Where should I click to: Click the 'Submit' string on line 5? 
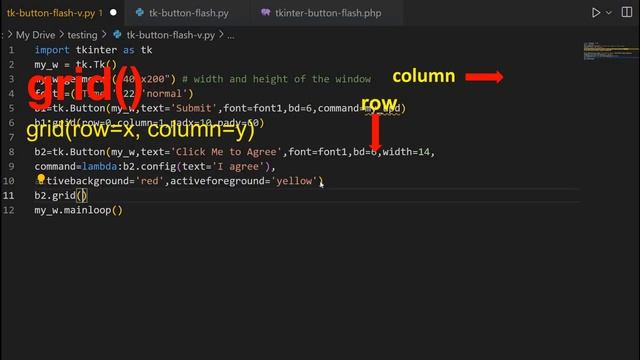tap(193, 108)
